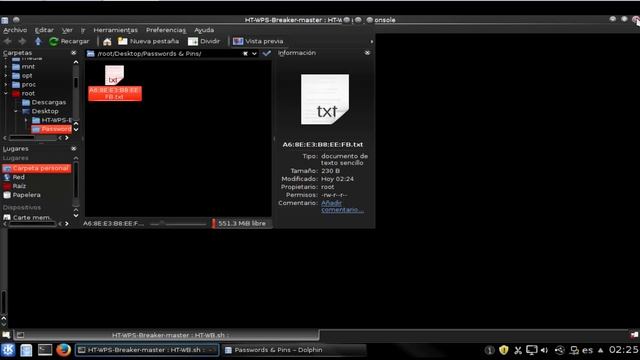This screenshot has height=360, width=640.
Task: Expand the HT-WPS folder in tree
Action: click(26, 120)
